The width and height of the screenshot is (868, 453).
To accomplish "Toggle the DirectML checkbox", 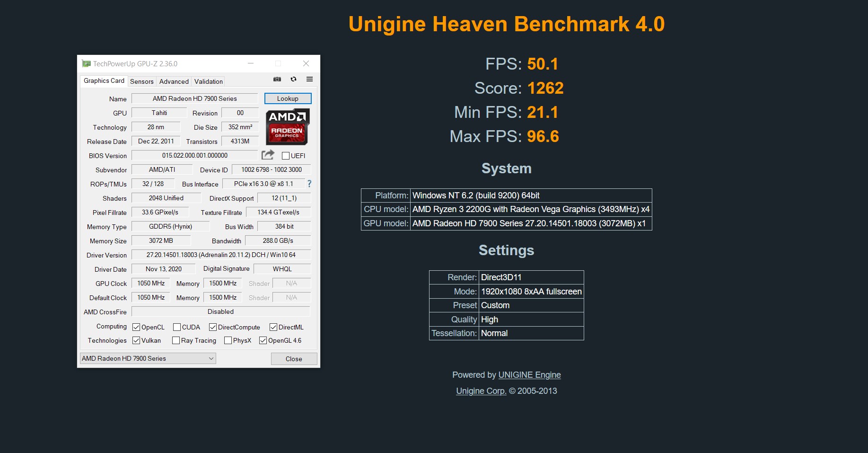I will [x=273, y=327].
